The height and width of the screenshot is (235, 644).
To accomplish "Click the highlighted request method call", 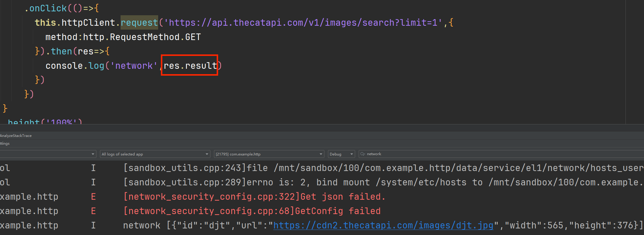I will click(139, 23).
